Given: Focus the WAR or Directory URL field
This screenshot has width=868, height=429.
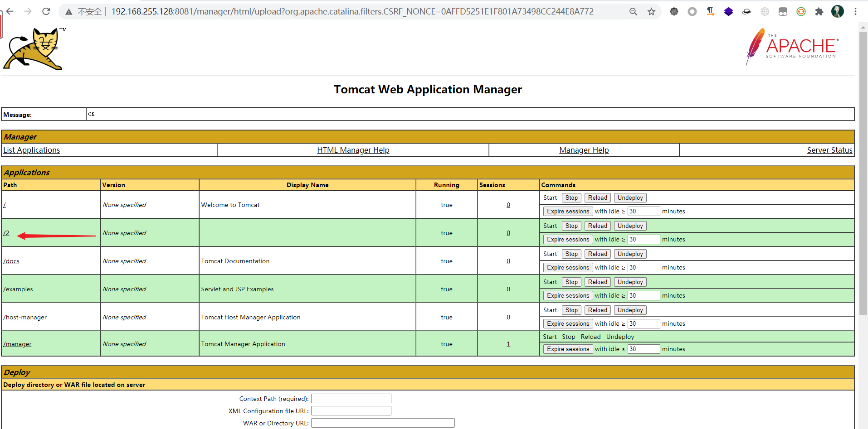Looking at the screenshot, I should (383, 423).
